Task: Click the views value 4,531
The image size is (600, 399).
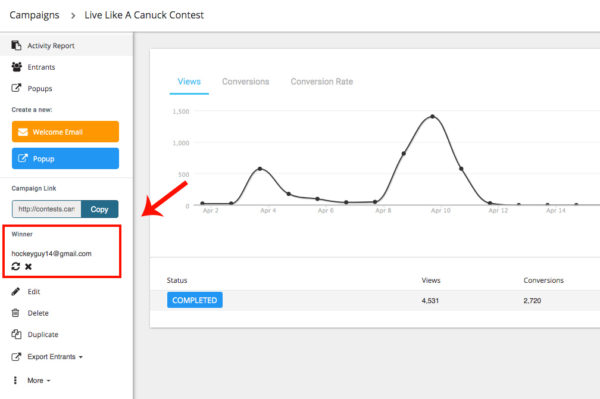Action: click(430, 301)
